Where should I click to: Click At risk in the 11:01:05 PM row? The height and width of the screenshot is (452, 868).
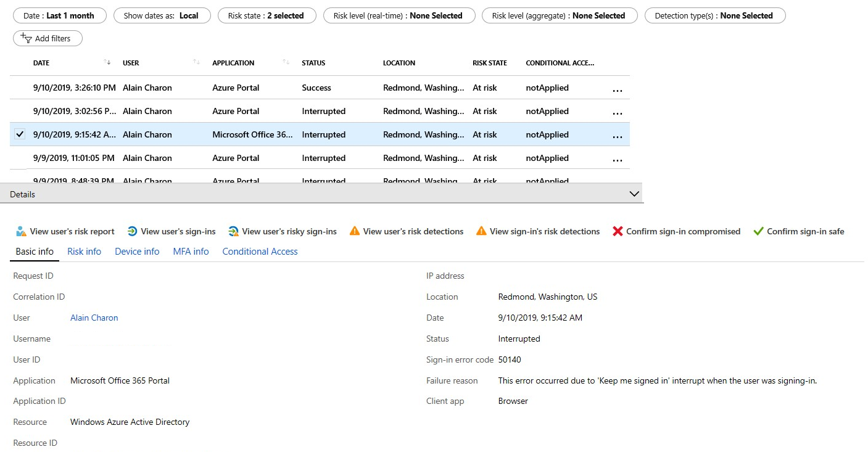tap(485, 158)
